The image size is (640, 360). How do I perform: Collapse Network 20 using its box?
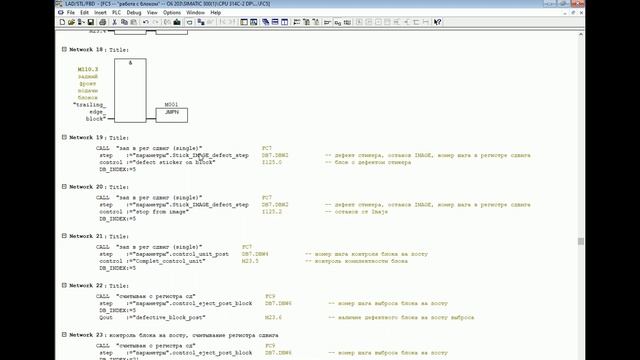click(64, 187)
